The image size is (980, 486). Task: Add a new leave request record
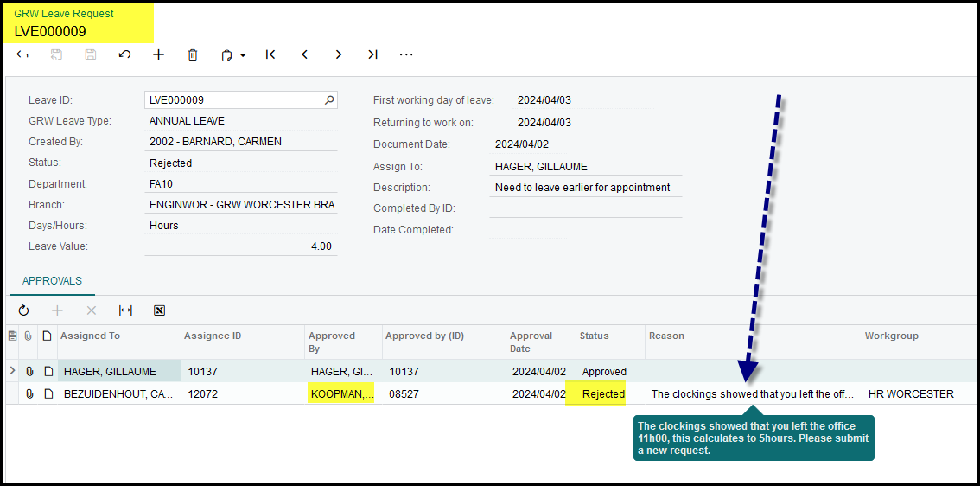click(x=158, y=54)
